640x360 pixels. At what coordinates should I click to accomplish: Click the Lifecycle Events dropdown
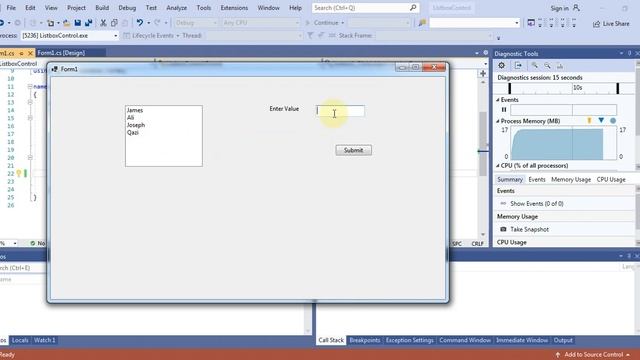(x=151, y=36)
